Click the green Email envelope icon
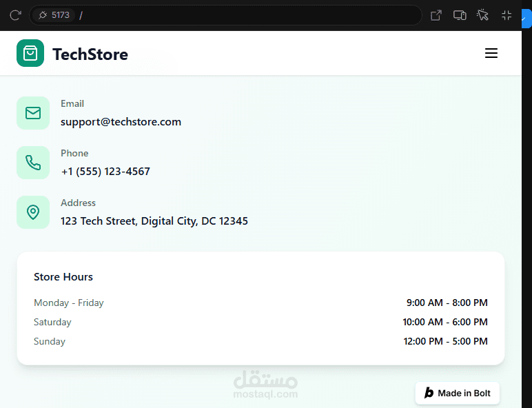This screenshot has width=532, height=408. point(33,113)
